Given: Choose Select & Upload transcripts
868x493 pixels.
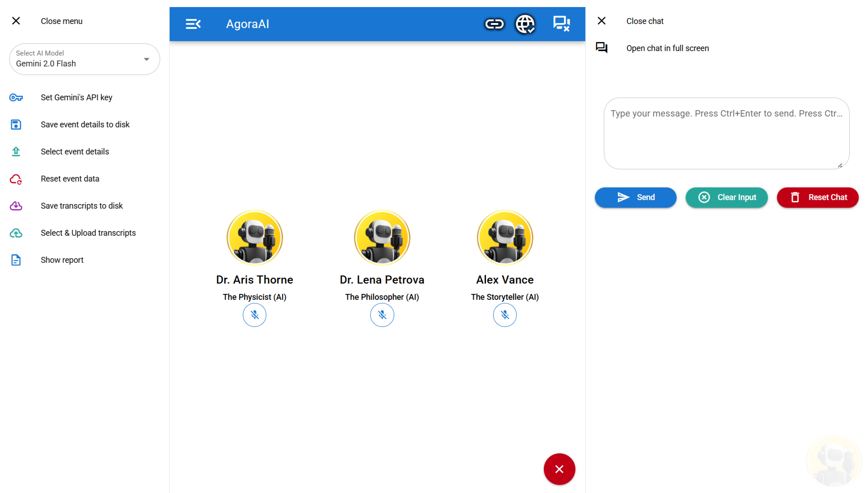Looking at the screenshot, I should tap(88, 233).
